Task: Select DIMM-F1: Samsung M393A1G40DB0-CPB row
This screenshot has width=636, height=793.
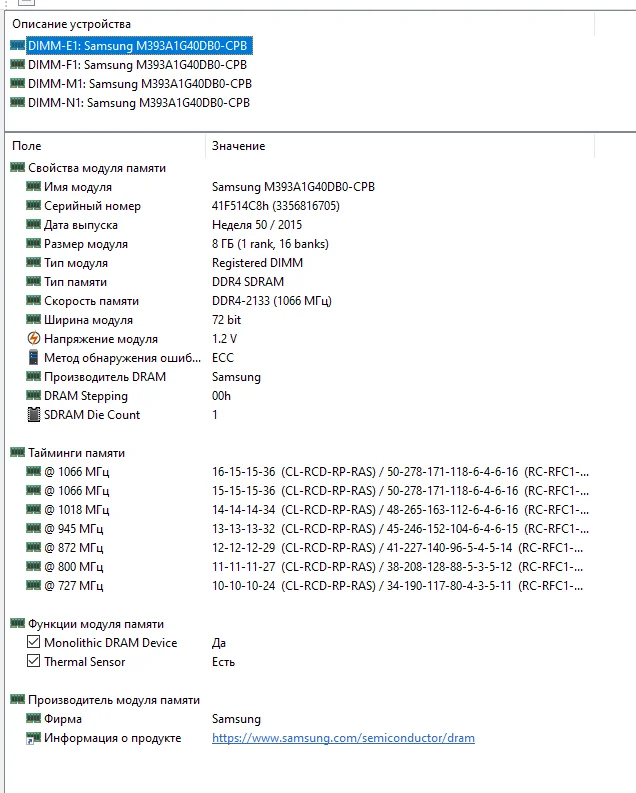Action: coord(137,65)
